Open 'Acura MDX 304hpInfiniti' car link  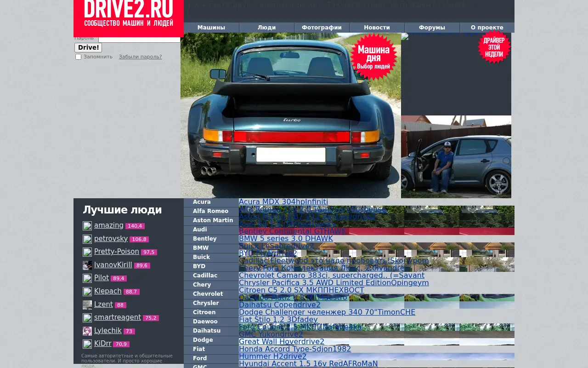coord(283,202)
